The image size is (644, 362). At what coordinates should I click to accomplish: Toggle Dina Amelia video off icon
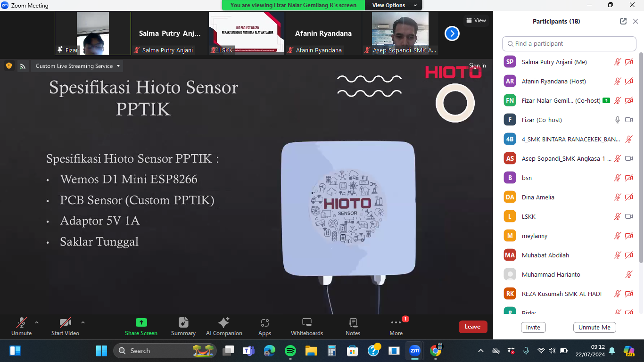click(x=629, y=197)
